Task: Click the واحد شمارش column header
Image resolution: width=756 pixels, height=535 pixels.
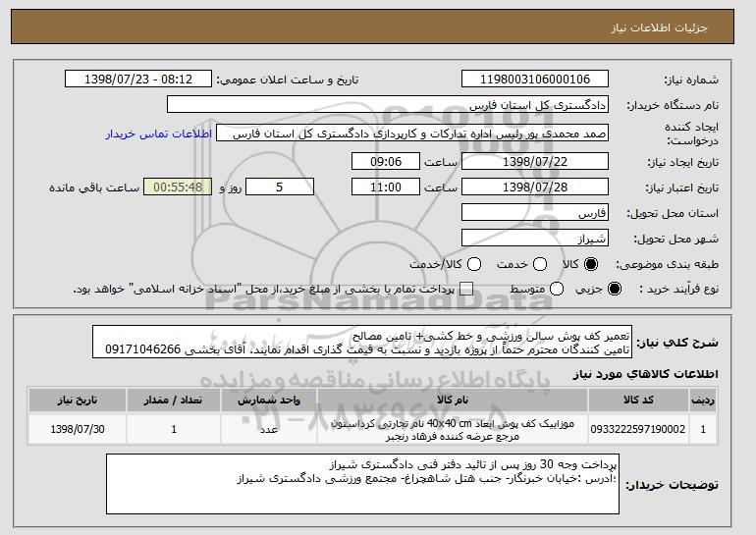Action: [269, 401]
